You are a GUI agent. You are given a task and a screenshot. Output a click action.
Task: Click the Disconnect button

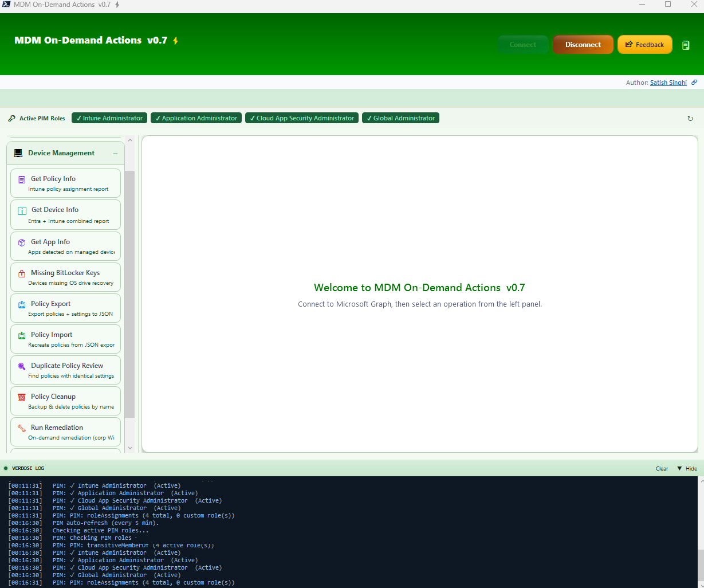pos(583,45)
